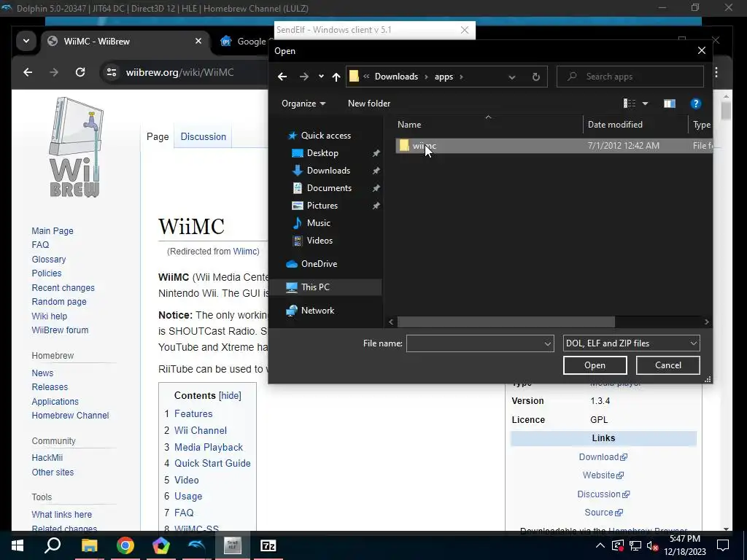Open Downloads in the sidebar
The width and height of the screenshot is (747, 560).
pyautogui.click(x=328, y=171)
